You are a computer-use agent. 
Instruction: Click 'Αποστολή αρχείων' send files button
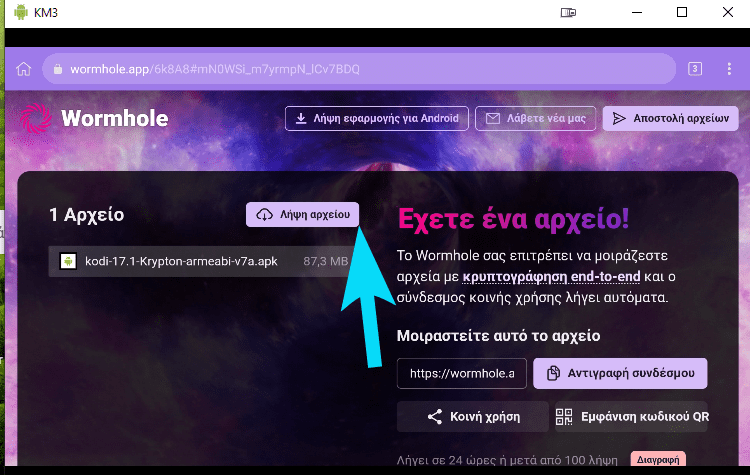click(671, 118)
